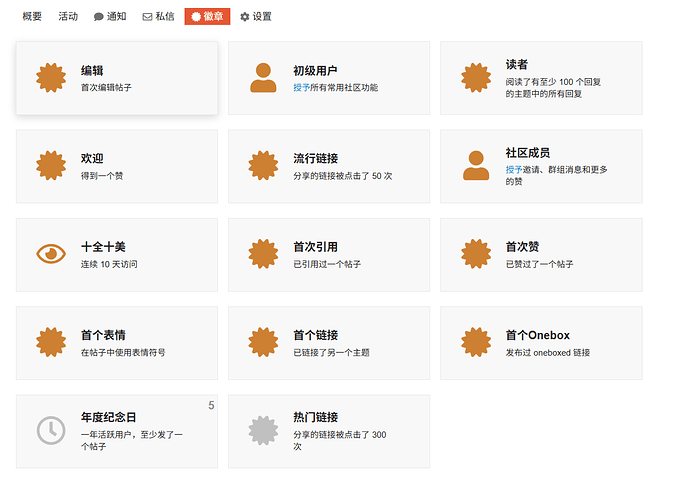This screenshot has width=690, height=486.
Task: Click the 欢迎 badge icon
Action: pos(51,166)
